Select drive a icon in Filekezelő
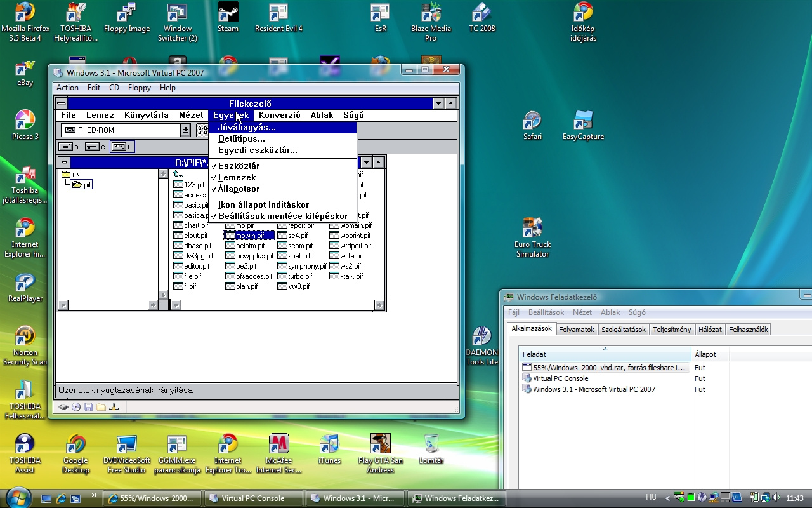Viewport: 812px width, 508px height. click(x=69, y=147)
